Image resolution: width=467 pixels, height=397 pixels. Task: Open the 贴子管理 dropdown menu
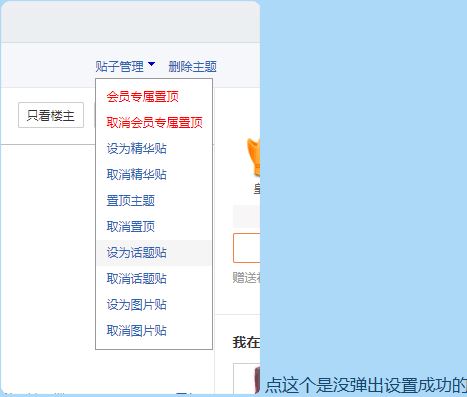(x=120, y=67)
